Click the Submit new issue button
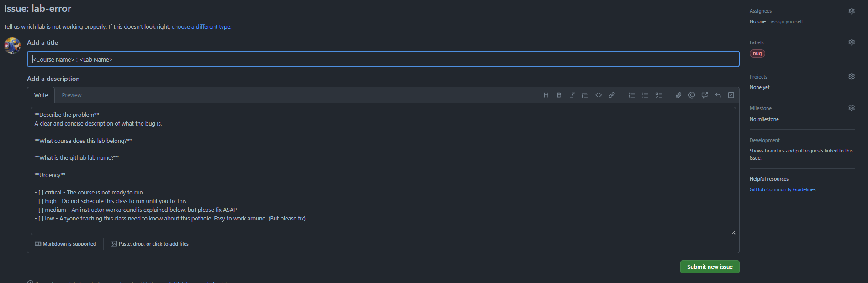 point(709,267)
